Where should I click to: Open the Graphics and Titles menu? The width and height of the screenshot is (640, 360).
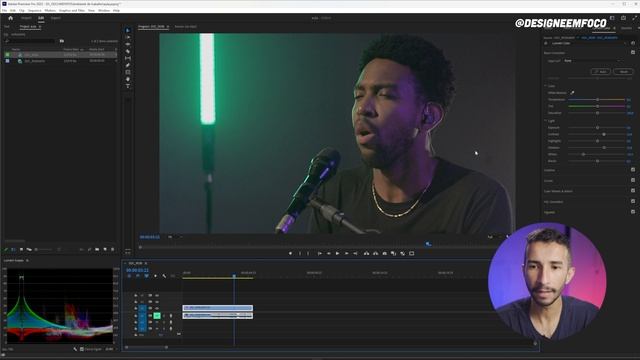tap(72, 10)
